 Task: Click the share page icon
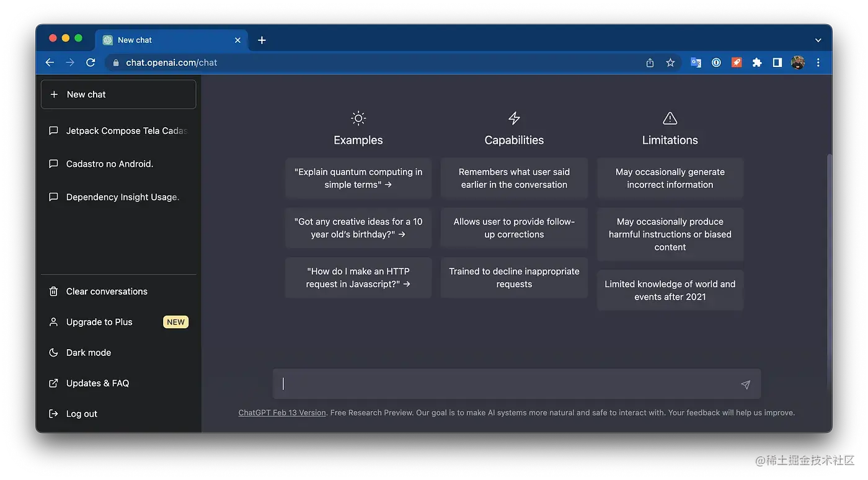650,63
